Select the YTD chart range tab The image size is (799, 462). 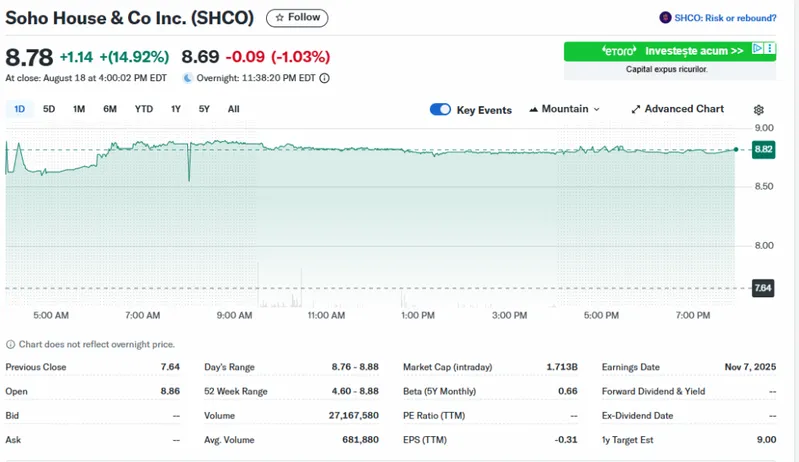point(144,109)
